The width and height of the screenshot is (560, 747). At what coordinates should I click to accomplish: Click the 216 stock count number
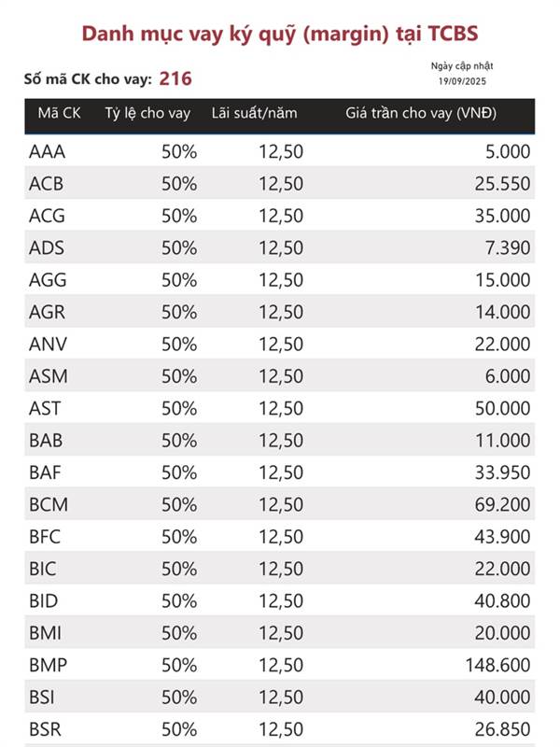click(175, 79)
